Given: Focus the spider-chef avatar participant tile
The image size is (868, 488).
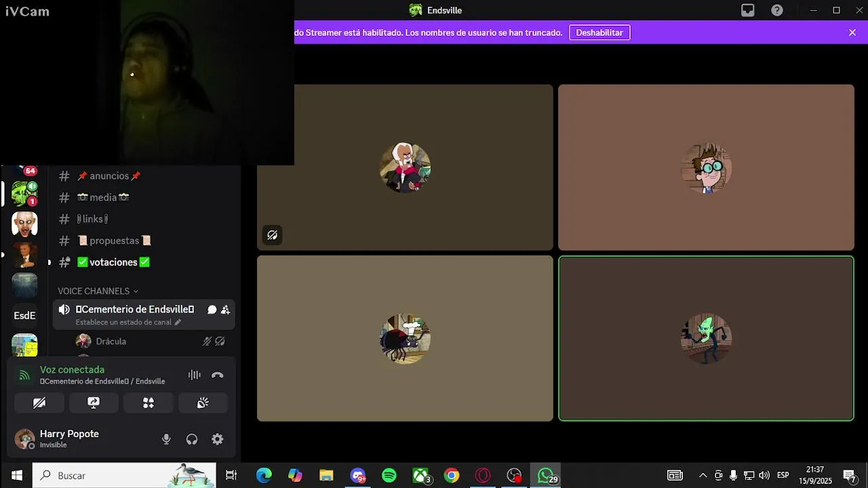Looking at the screenshot, I should [405, 338].
